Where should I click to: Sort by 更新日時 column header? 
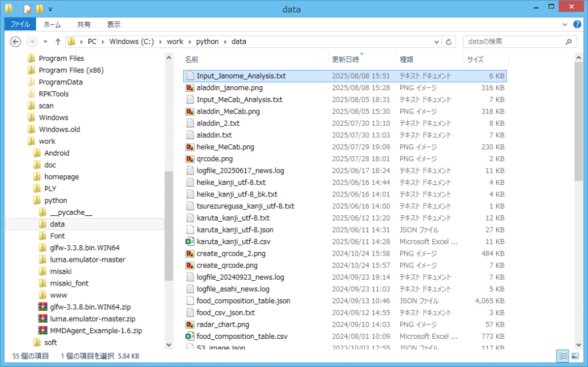pos(346,59)
